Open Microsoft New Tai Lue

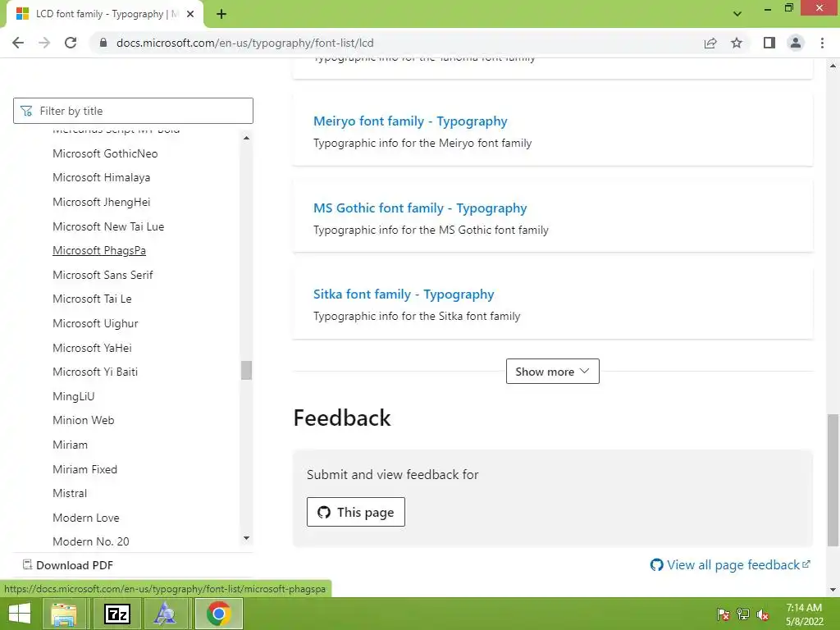108,226
